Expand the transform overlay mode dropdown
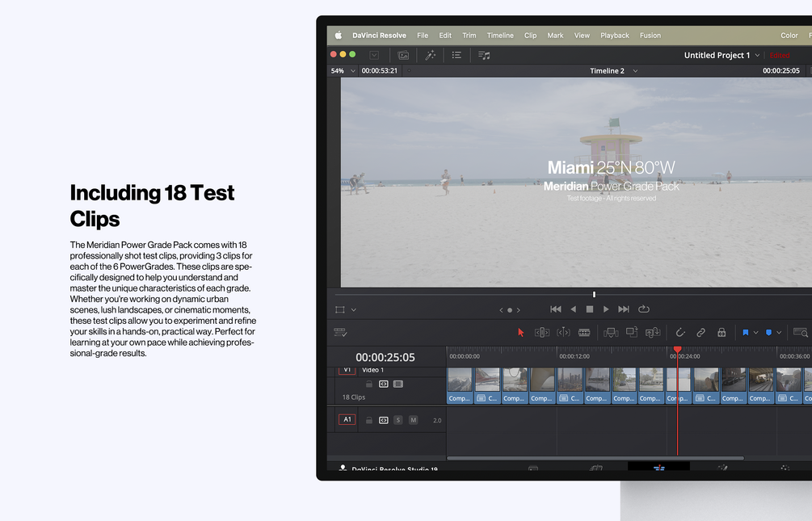812x521 pixels. [x=354, y=309]
